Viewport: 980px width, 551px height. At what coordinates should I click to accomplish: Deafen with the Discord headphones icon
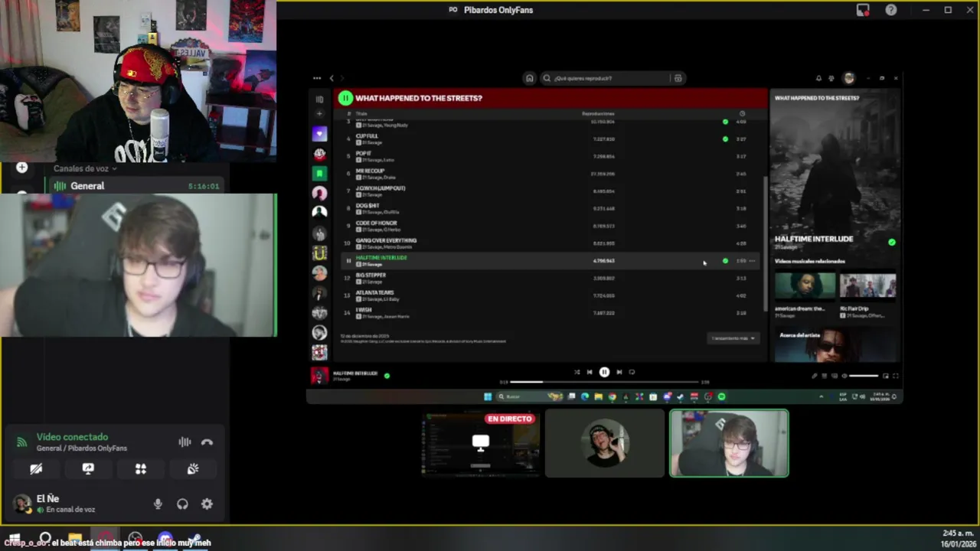pos(182,504)
